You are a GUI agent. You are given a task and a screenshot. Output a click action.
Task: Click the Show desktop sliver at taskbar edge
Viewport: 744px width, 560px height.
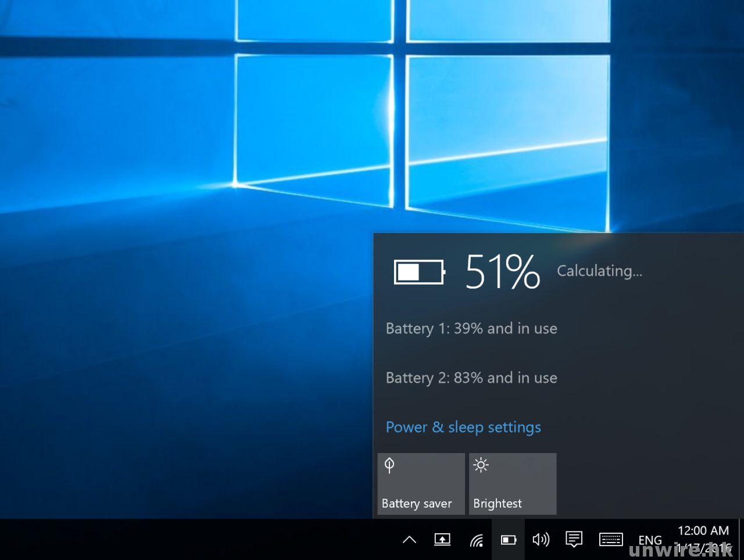click(x=741, y=539)
